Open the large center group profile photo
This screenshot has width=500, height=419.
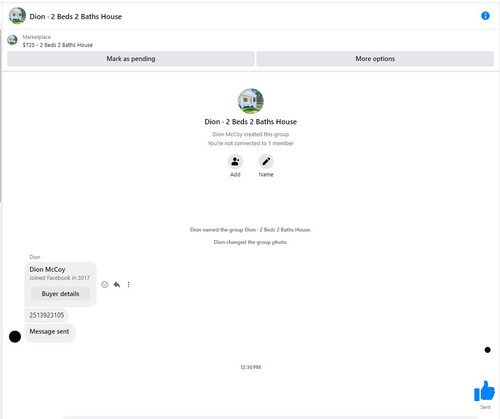(x=251, y=101)
